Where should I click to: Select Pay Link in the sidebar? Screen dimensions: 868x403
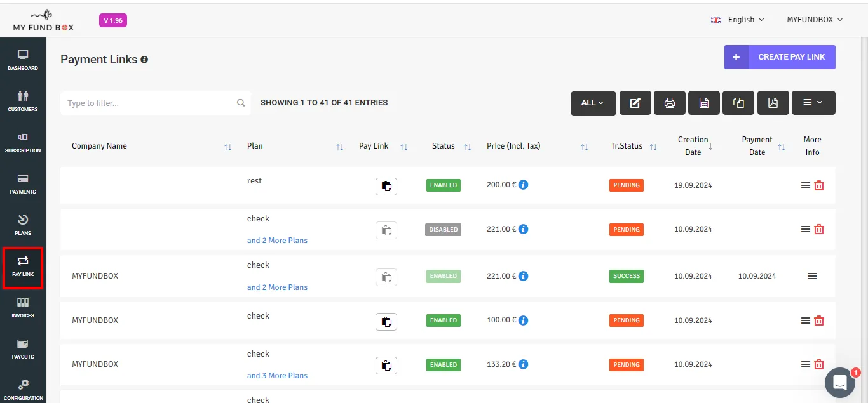click(23, 267)
